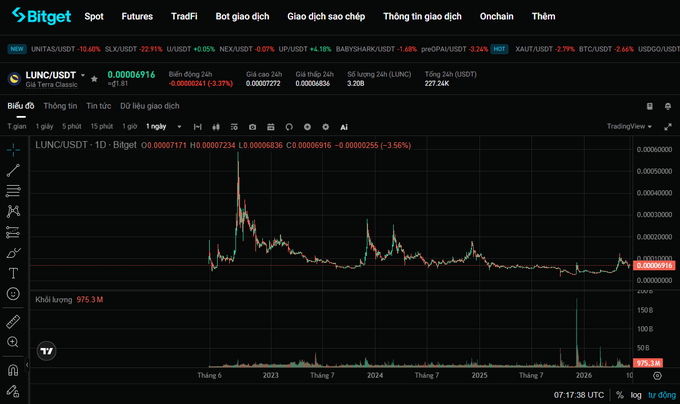The image size is (680, 404).
Task: Select T.gian time chart mode
Action: coord(17,126)
